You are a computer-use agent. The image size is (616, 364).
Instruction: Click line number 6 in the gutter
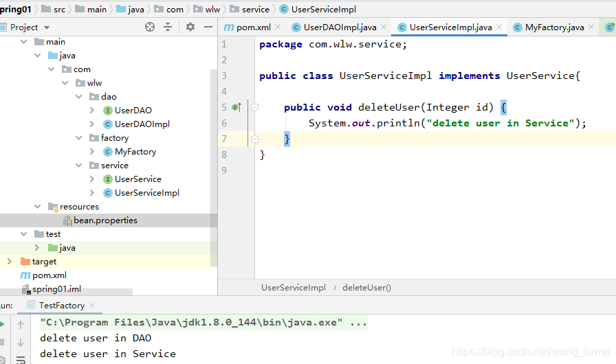point(224,123)
